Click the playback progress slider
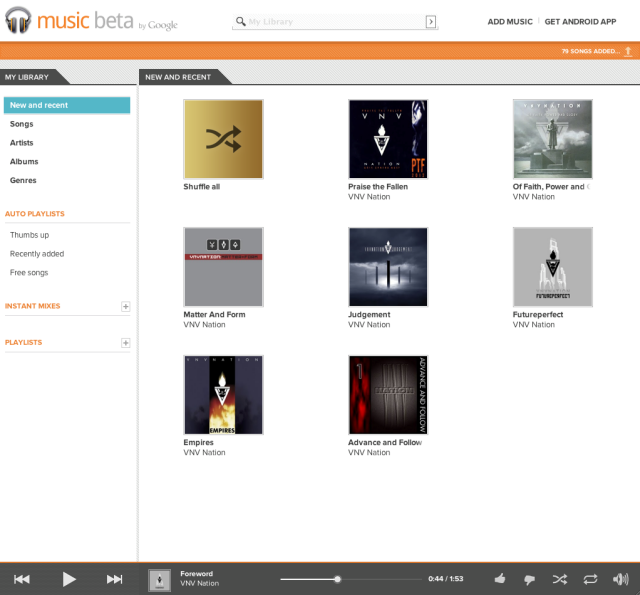This screenshot has width=640, height=595. (351, 579)
